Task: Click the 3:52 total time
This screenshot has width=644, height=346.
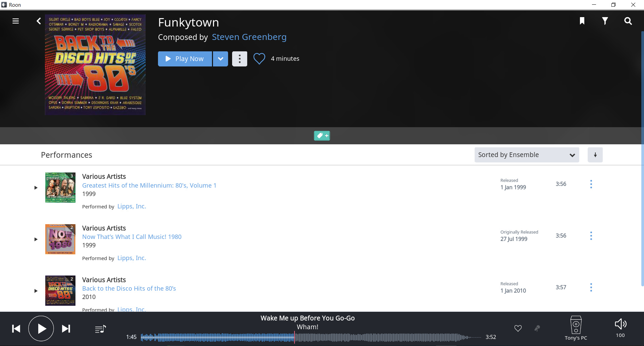Action: [x=491, y=337]
